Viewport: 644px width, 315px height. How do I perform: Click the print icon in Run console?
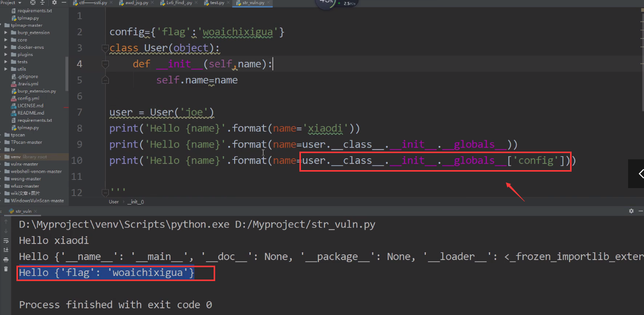6,260
